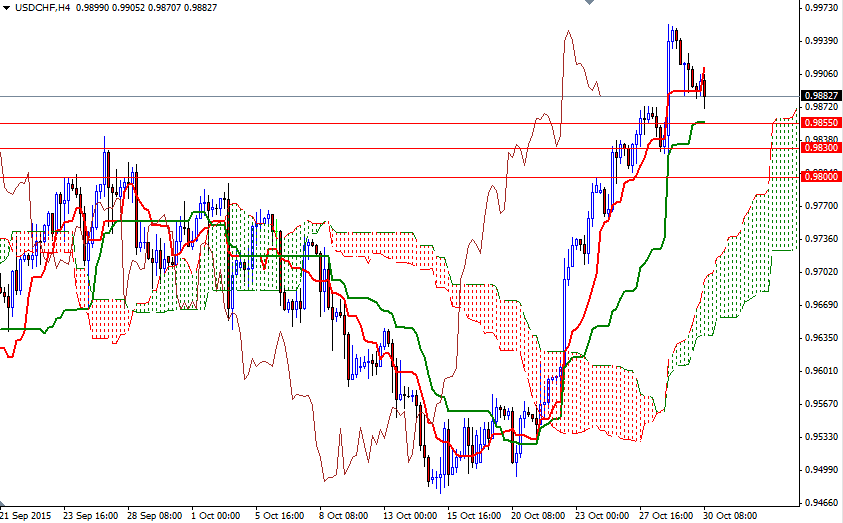The image size is (843, 523).
Task: Click the 5 Oct 16:00 time axis label
Action: click(x=280, y=515)
